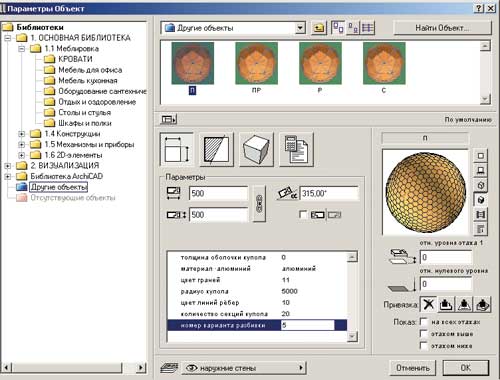
Task: Click the 'отн. нулевого уровня' field
Action: pos(446,284)
